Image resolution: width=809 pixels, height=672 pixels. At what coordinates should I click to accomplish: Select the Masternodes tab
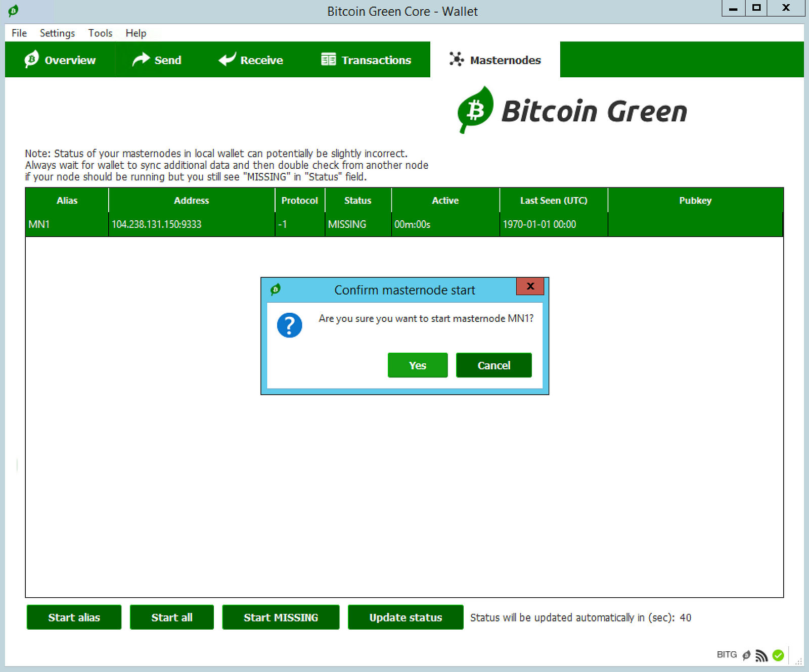pyautogui.click(x=495, y=60)
